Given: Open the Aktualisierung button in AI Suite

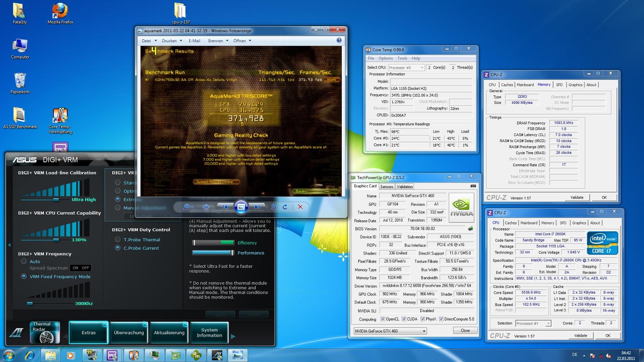Looking at the screenshot, I should (169, 333).
